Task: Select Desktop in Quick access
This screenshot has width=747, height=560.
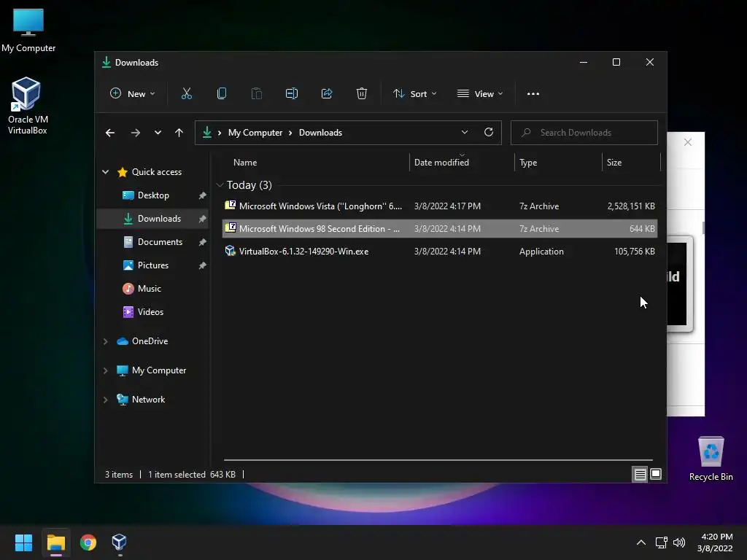Action: click(x=152, y=195)
